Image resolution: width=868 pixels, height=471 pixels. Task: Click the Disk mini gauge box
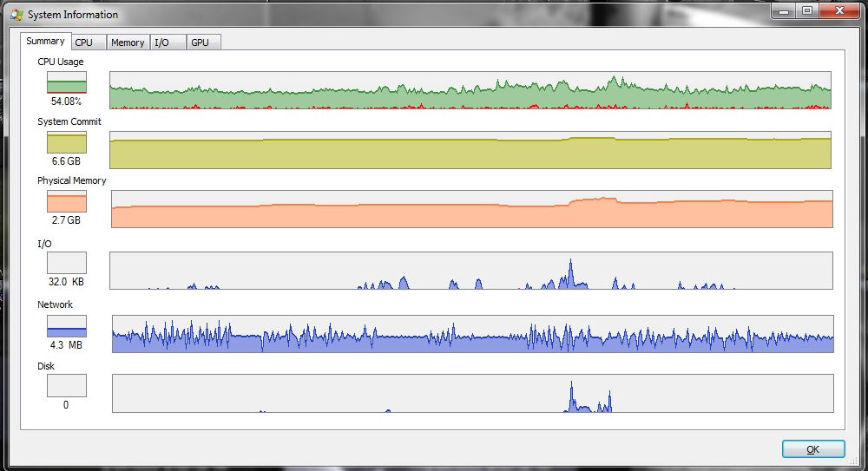tap(67, 385)
